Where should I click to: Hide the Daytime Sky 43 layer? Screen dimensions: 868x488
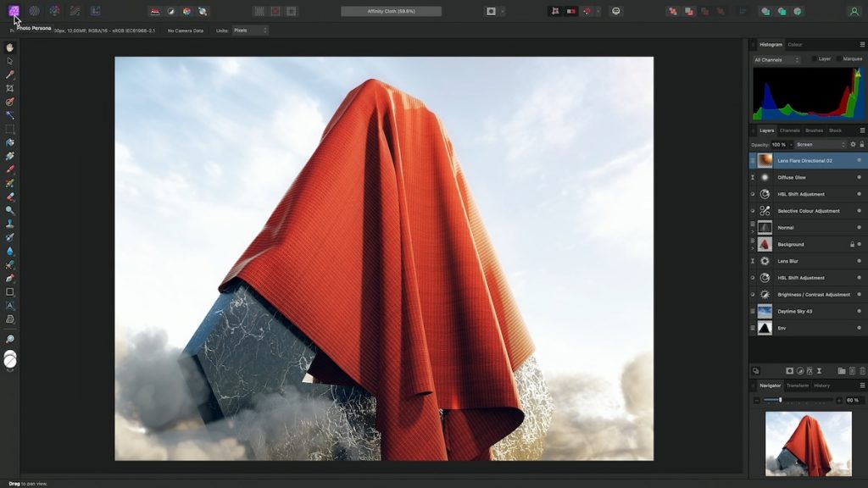[x=860, y=311]
